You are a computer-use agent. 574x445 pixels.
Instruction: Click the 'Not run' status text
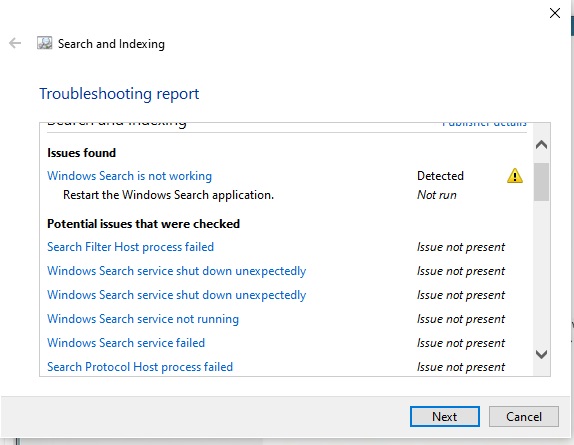pyautogui.click(x=437, y=195)
